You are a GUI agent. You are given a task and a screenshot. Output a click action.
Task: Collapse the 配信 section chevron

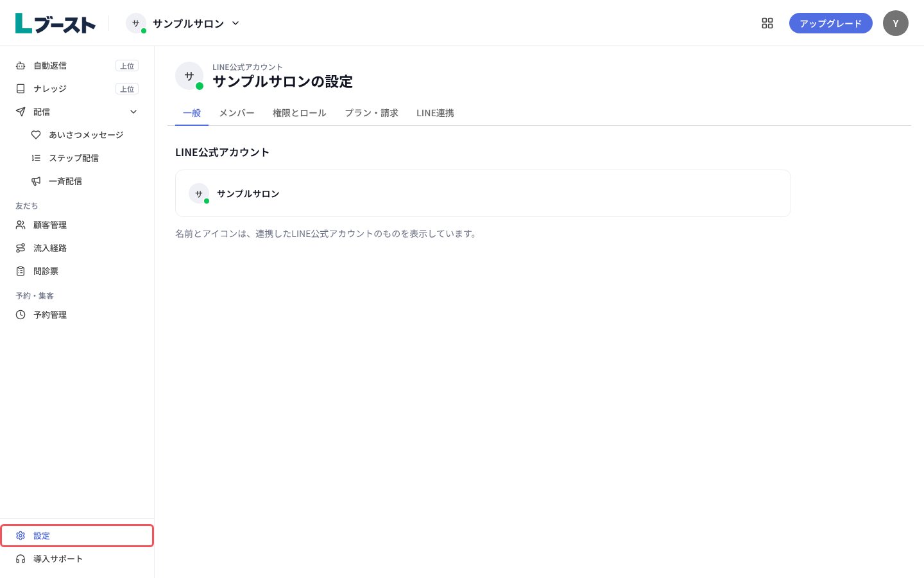tap(133, 112)
